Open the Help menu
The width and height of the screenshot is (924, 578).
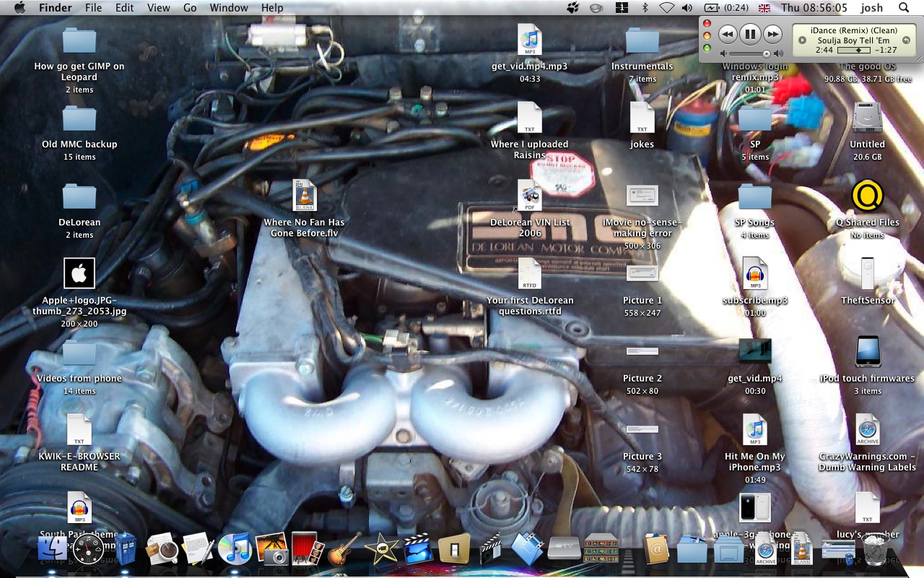click(272, 8)
